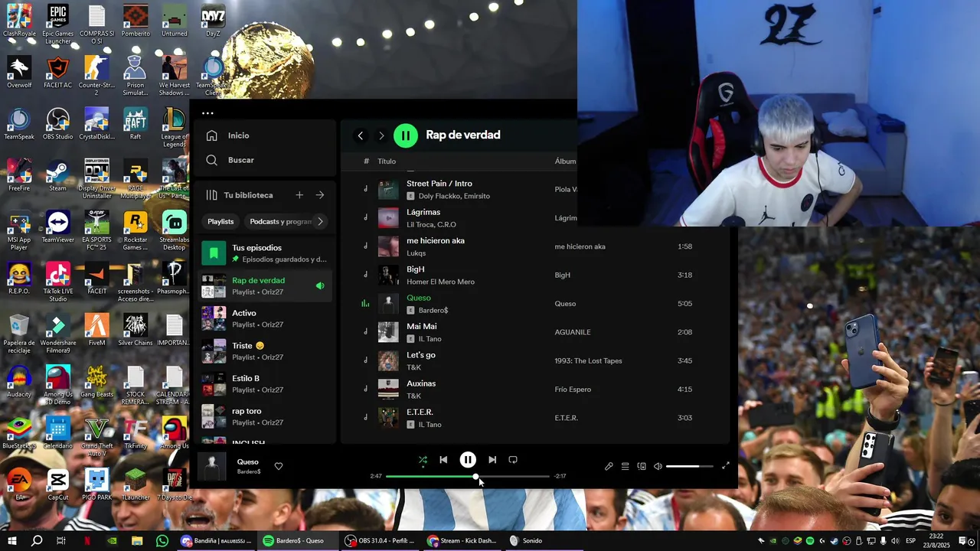Open CapCut desktop icon
Image resolution: width=980 pixels, height=551 pixels.
(58, 484)
